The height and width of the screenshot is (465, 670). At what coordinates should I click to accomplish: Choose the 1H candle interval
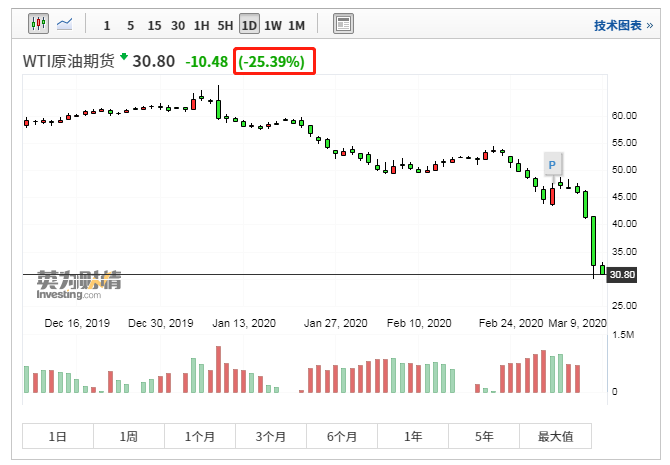coord(202,24)
